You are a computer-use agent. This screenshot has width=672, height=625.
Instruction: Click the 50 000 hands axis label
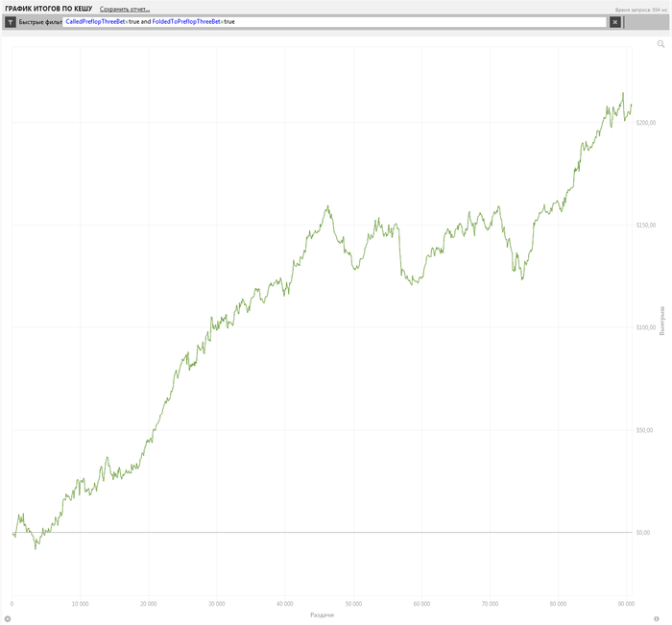pyautogui.click(x=353, y=604)
